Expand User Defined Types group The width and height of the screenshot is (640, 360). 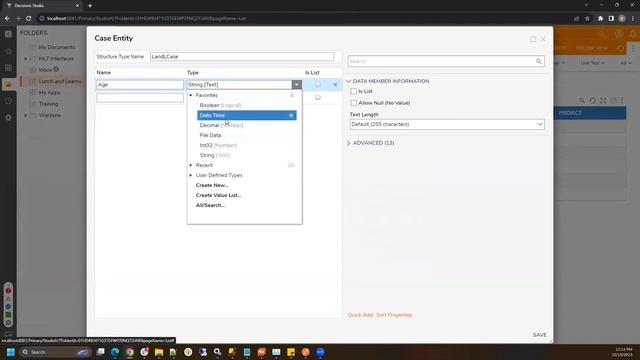click(191, 175)
